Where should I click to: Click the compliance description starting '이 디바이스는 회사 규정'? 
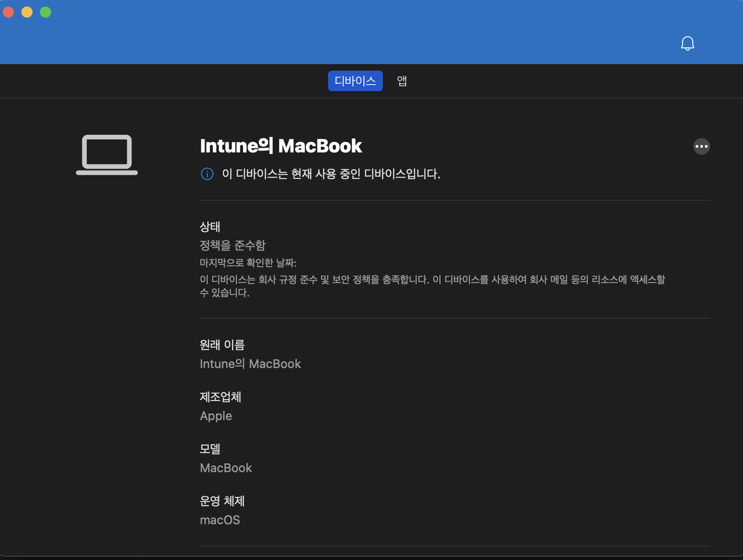tap(433, 286)
